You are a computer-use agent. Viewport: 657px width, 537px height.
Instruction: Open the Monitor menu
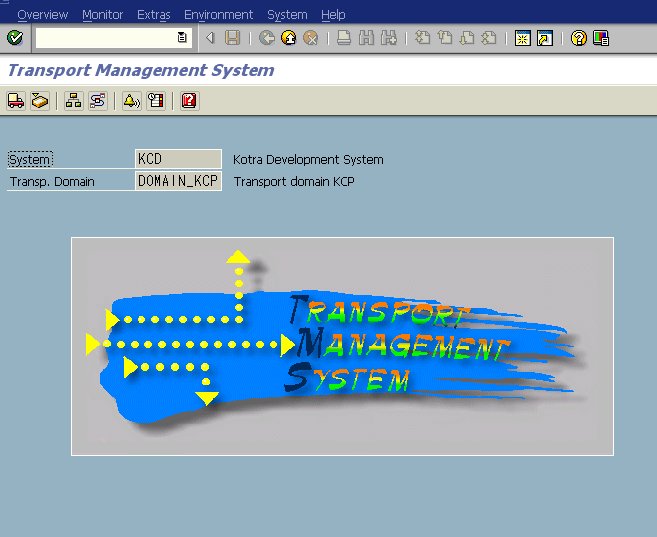103,15
